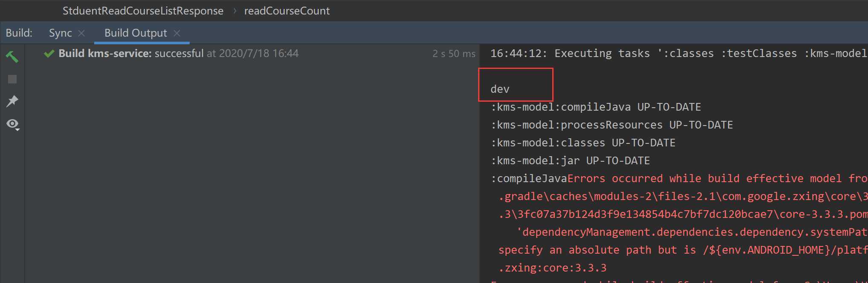868x283 pixels.
Task: Pin the Build tab with pin icon
Action: click(12, 101)
